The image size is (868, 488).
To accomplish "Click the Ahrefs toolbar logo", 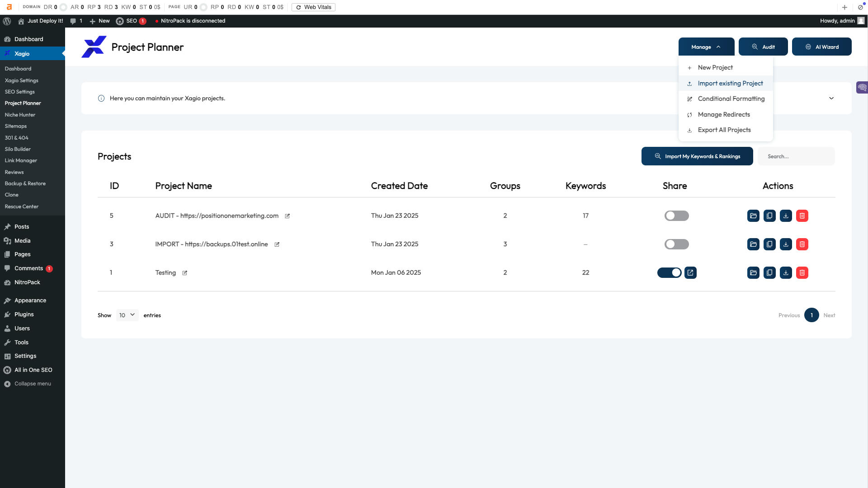I will 9,7.
